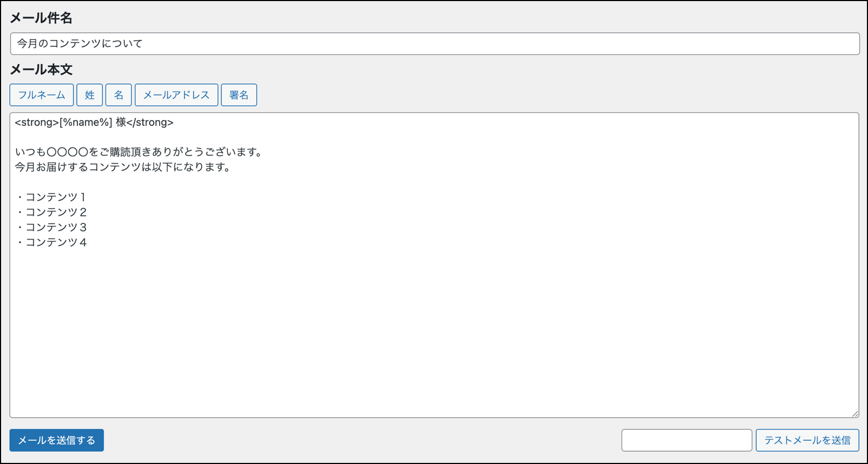
Task: Place cursor on the コンテンツ３ line
Action: pyautogui.click(x=52, y=228)
